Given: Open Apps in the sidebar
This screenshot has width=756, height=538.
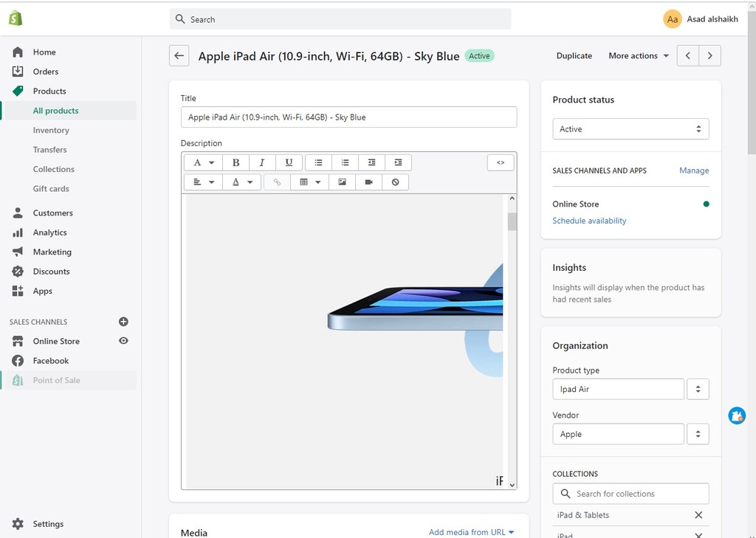Looking at the screenshot, I should click(x=42, y=291).
